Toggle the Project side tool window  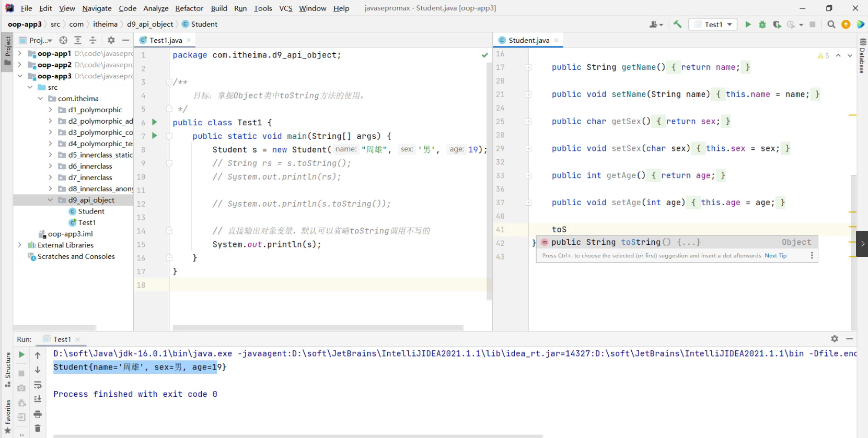click(7, 51)
